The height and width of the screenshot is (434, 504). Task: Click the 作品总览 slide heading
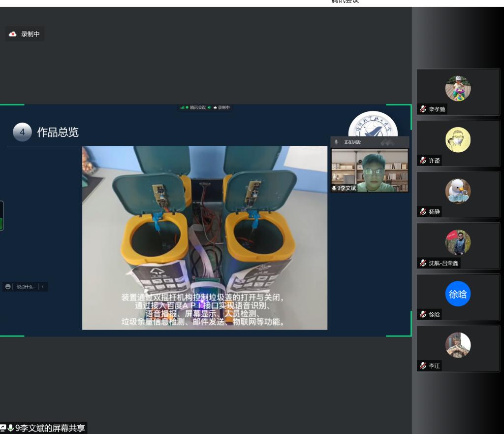pyautogui.click(x=58, y=132)
